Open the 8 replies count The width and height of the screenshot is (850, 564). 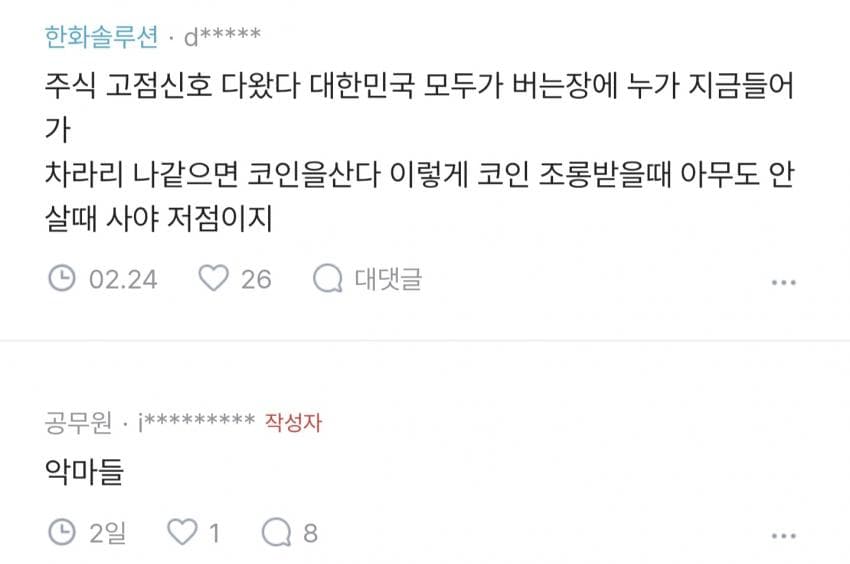click(x=310, y=533)
